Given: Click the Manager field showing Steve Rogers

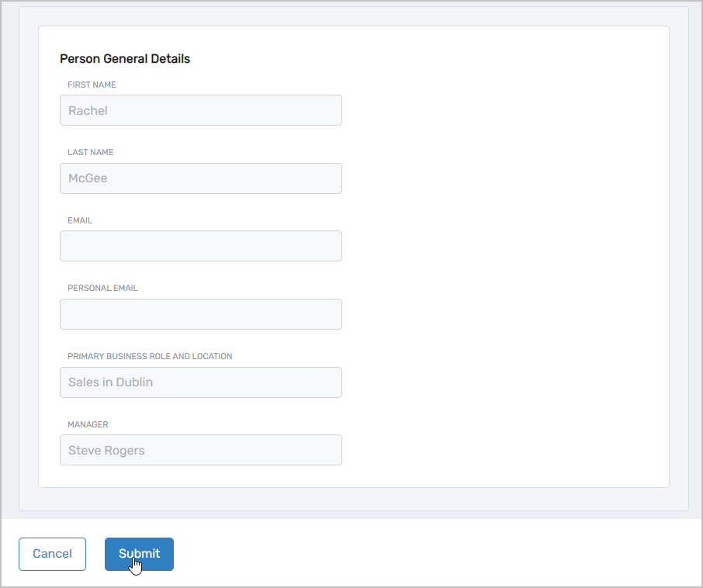Looking at the screenshot, I should [x=201, y=450].
